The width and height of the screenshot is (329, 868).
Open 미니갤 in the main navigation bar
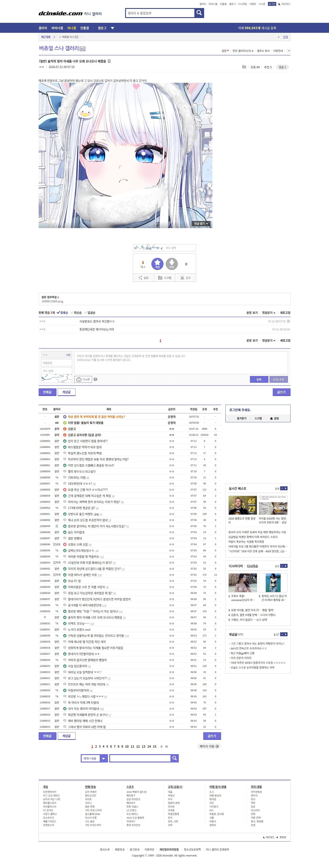click(x=72, y=28)
